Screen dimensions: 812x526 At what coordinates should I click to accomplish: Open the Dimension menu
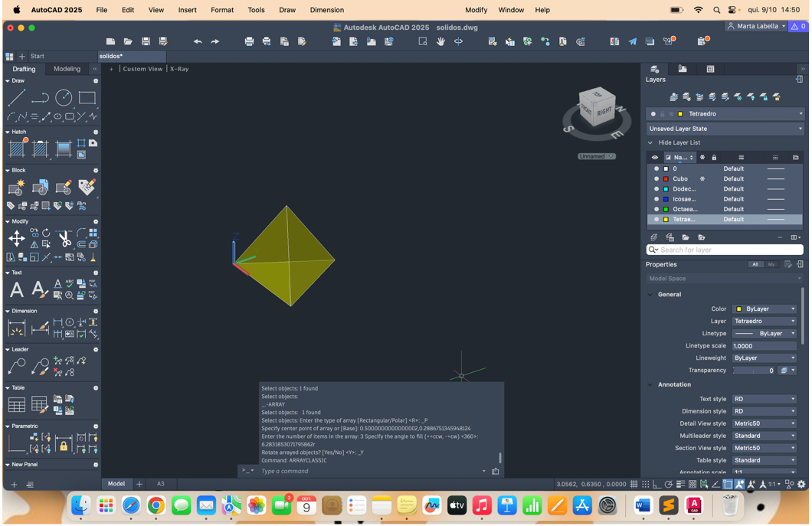pos(326,10)
